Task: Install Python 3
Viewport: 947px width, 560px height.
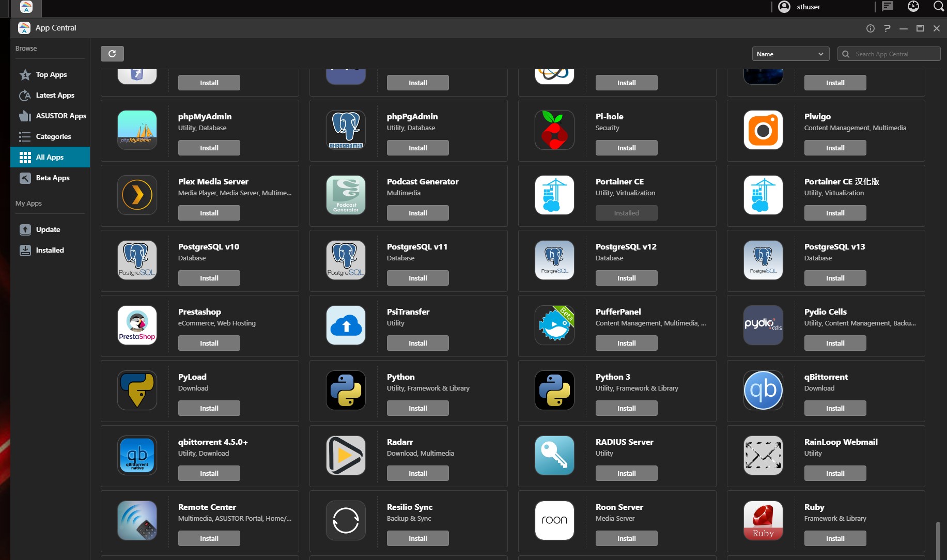Action: click(x=627, y=408)
